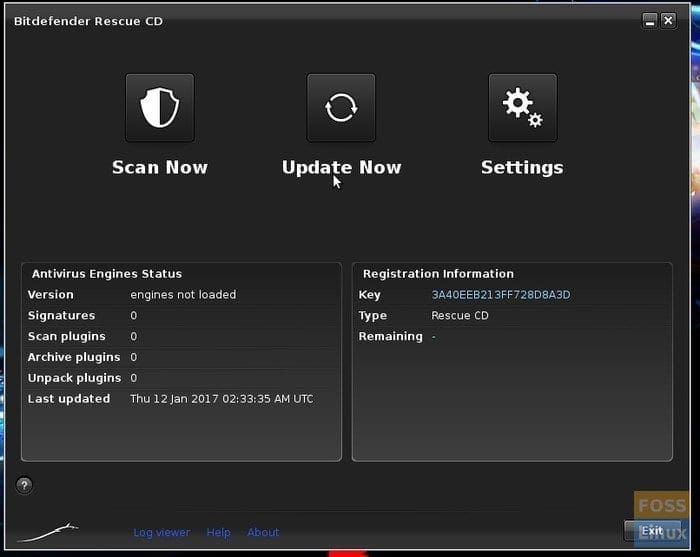Screen dimensions: 700x557
Task: Click the Remaining label
Action: [x=390, y=336]
